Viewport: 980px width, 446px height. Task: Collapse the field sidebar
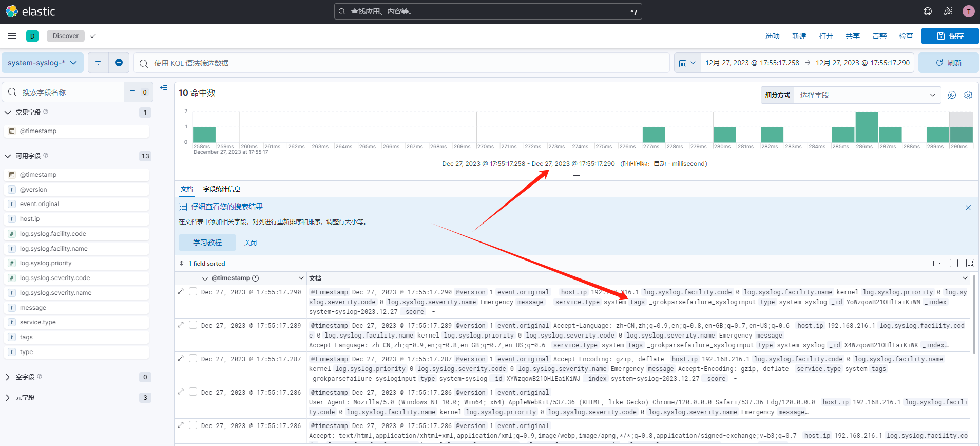point(164,88)
